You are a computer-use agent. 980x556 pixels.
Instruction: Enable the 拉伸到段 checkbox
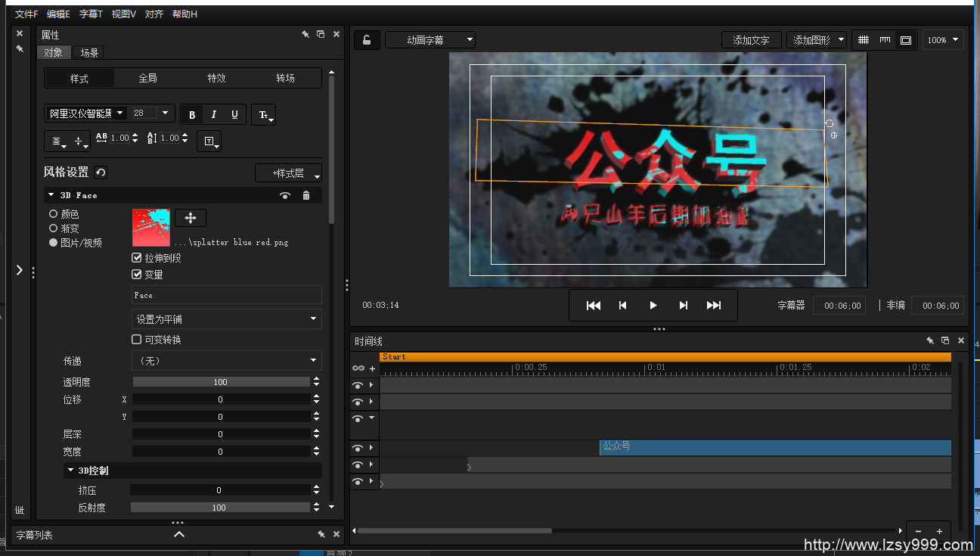[x=137, y=258]
